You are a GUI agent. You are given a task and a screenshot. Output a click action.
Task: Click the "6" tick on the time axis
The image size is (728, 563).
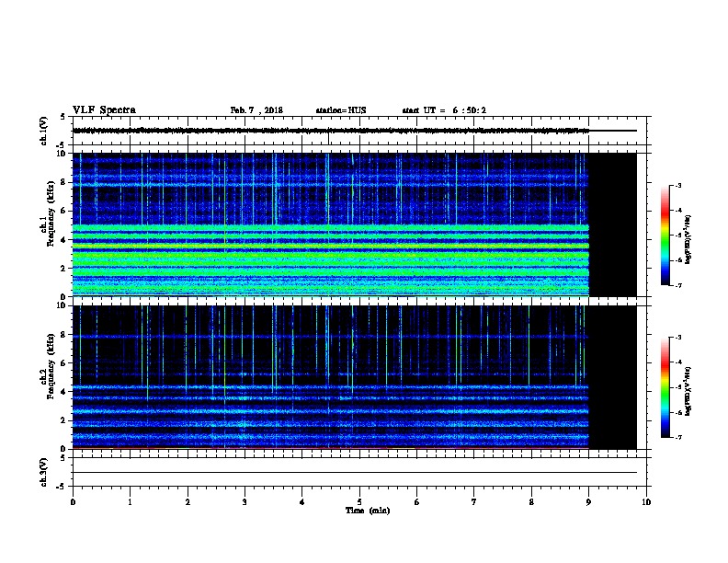(x=417, y=501)
